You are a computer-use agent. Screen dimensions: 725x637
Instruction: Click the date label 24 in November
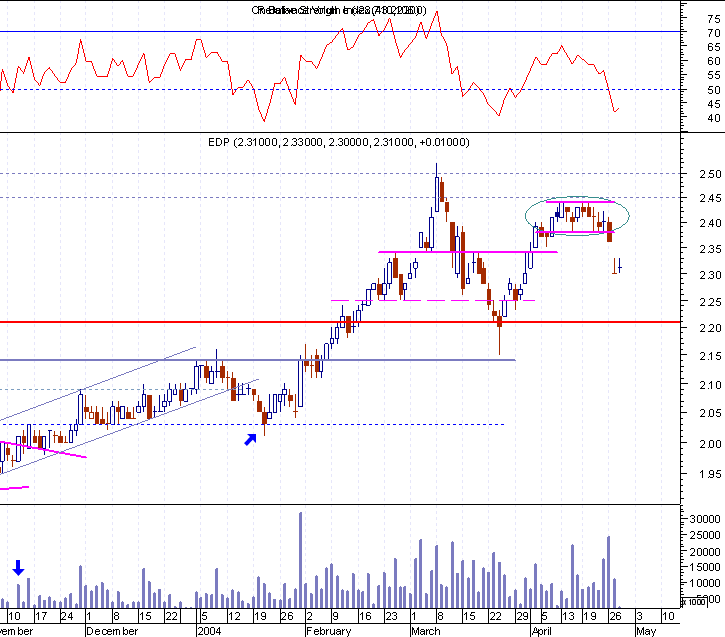click(67, 616)
